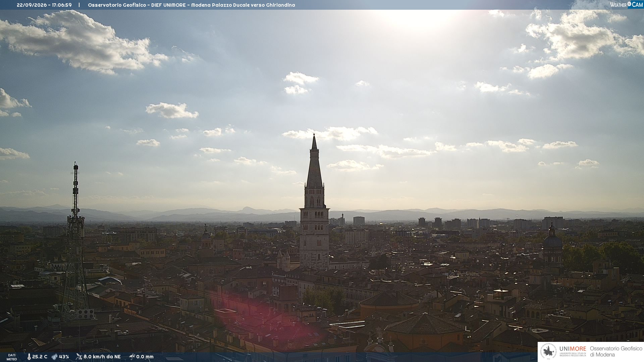Click the 25.2 C temperature reading
Viewport: 644px width, 362px height.
click(x=40, y=357)
